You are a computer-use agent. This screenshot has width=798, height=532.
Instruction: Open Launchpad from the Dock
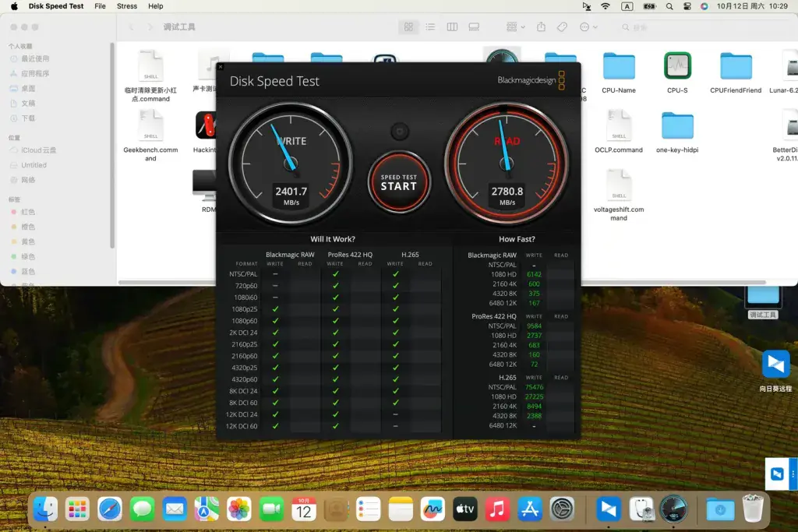pyautogui.click(x=77, y=509)
